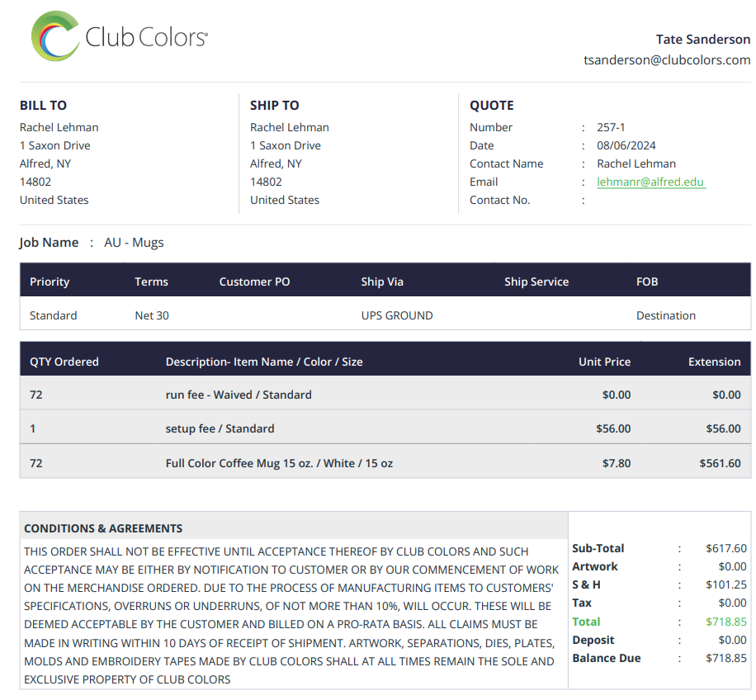This screenshot has width=756, height=700.
Task: Click the UPS GROUND ship via value
Action: click(397, 315)
